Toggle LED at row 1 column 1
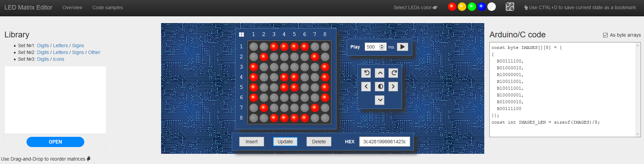644x164 pixels. click(254, 47)
